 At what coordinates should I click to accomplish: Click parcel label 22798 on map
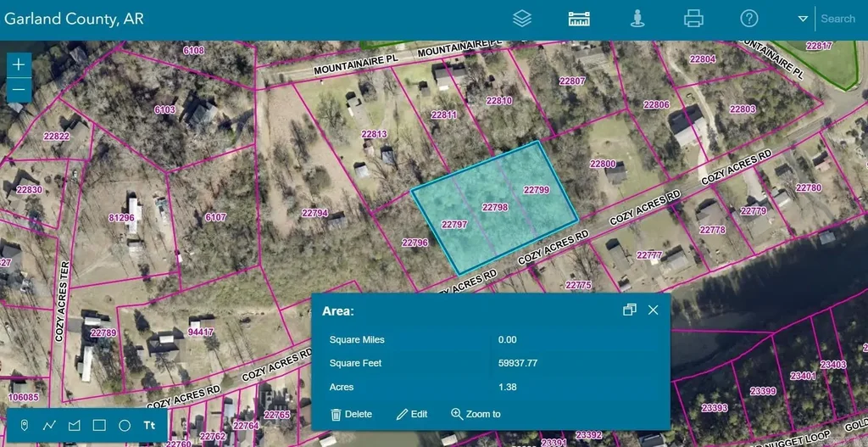[x=495, y=207]
